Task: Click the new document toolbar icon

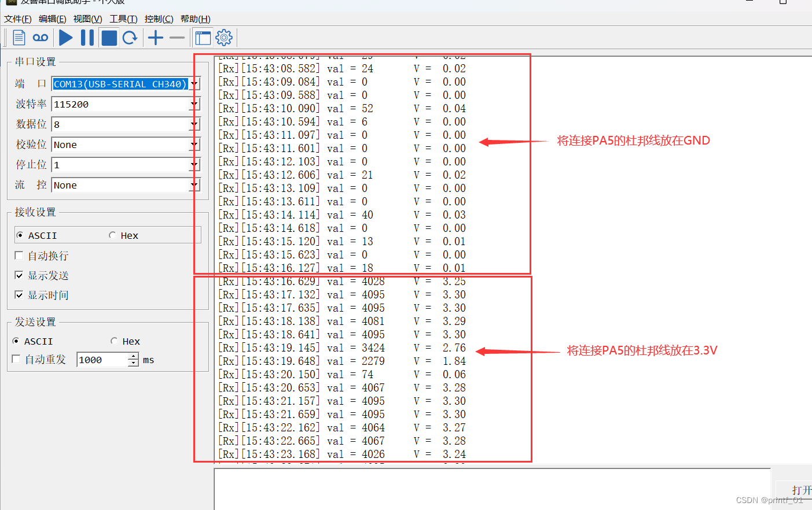Action: (x=19, y=38)
